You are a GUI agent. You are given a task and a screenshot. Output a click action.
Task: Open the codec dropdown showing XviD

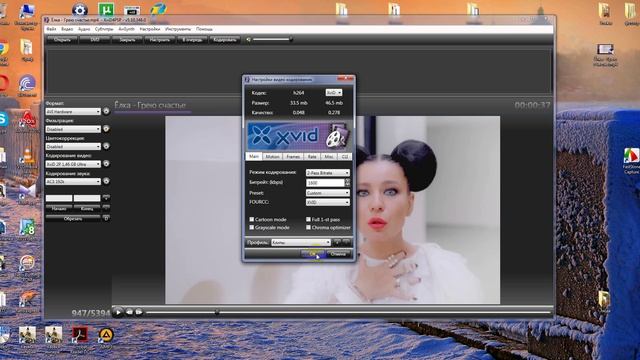coord(333,93)
